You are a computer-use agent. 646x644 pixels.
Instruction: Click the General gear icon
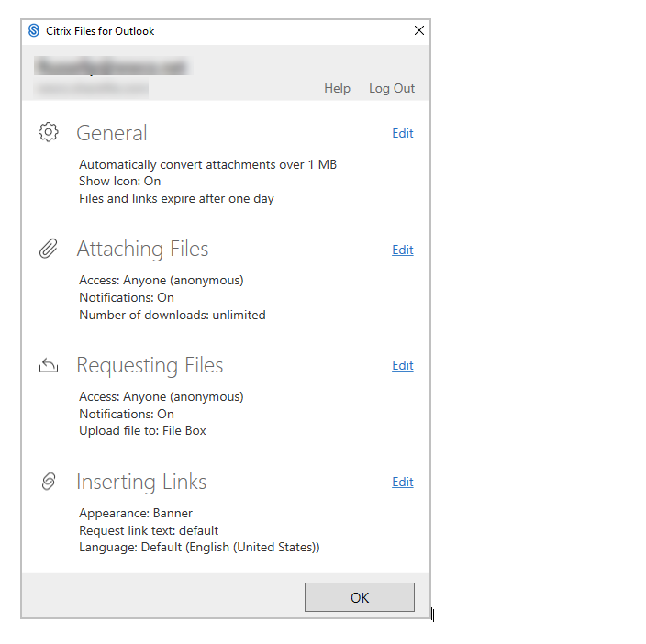[49, 132]
